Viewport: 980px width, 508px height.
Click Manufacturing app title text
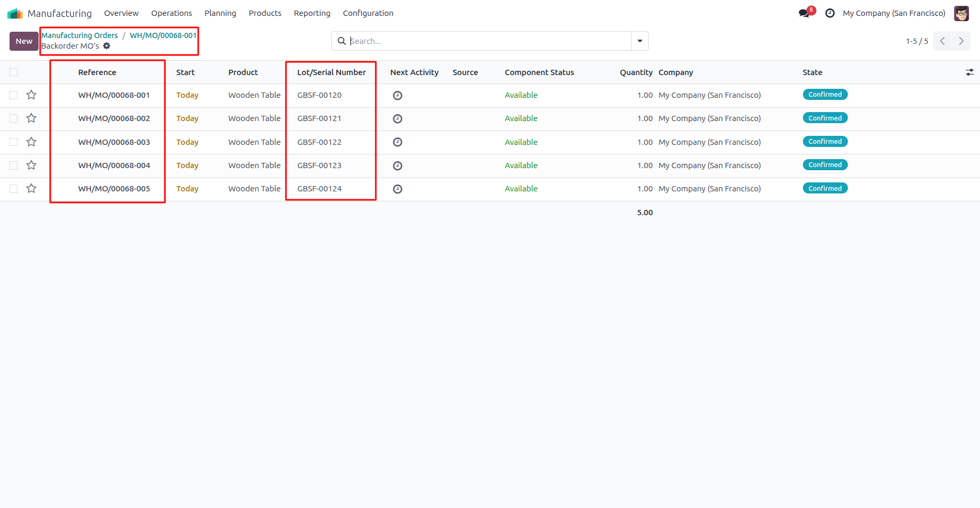pos(60,13)
